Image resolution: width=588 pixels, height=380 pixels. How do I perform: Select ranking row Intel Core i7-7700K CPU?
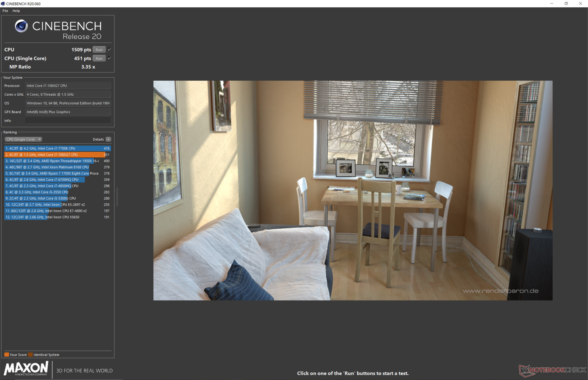pyautogui.click(x=58, y=148)
